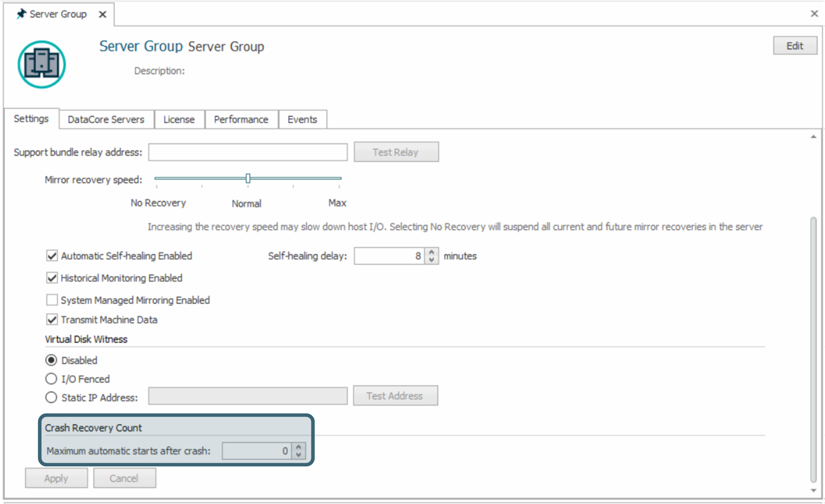825x504 pixels.
Task: Close the Server Group tab
Action: [x=103, y=14]
